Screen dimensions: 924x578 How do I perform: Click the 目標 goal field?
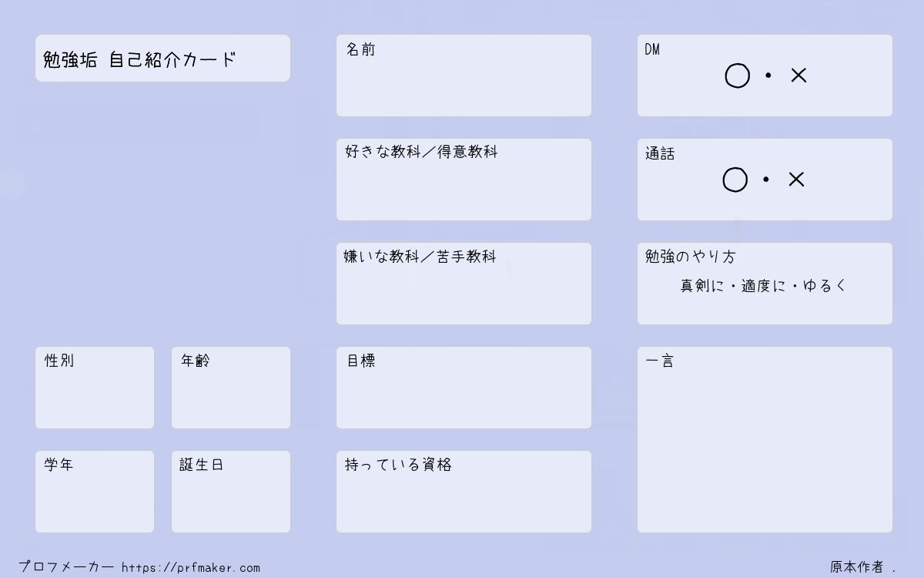point(464,388)
